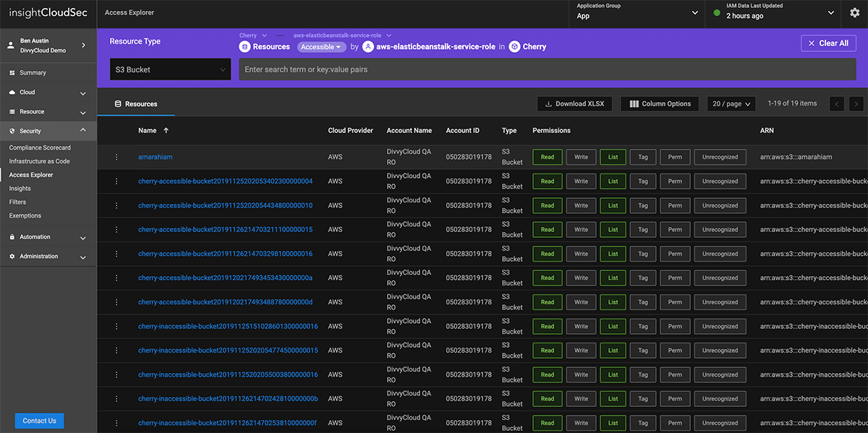Open row menu for amarahiam bucket
868x433 pixels.
click(x=116, y=157)
